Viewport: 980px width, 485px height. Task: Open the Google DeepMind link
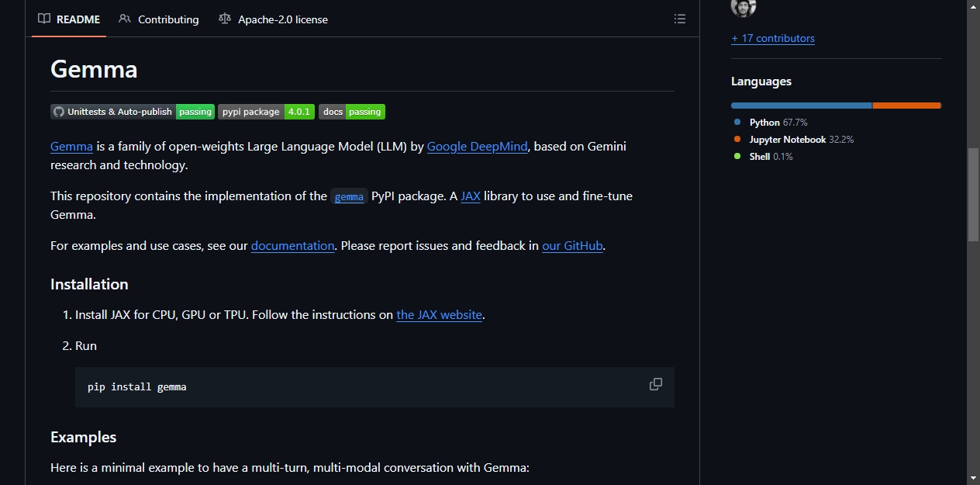(477, 146)
